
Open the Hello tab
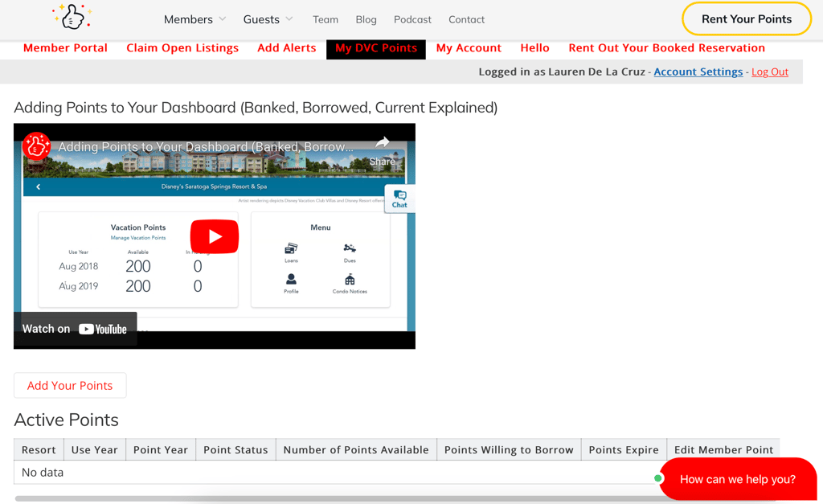tap(534, 47)
